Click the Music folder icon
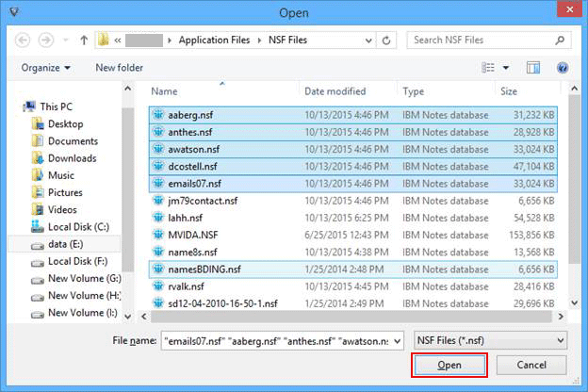This screenshot has height=392, width=588. (x=38, y=175)
